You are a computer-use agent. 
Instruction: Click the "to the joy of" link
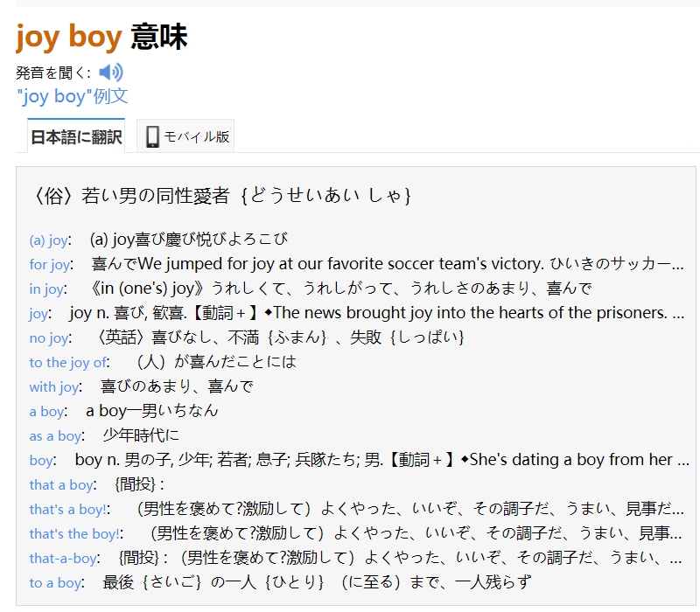[68, 363]
